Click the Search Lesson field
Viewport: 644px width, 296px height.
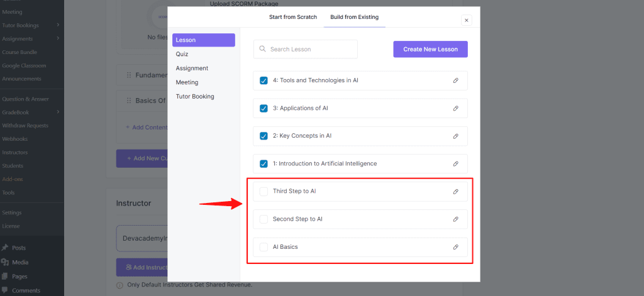click(306, 49)
